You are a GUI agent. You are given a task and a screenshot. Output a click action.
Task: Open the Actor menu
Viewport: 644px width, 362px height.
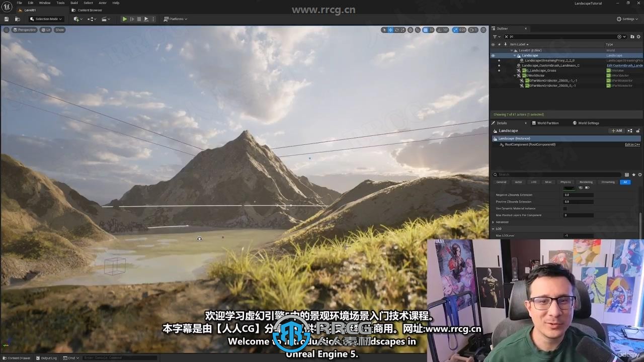pyautogui.click(x=103, y=3)
